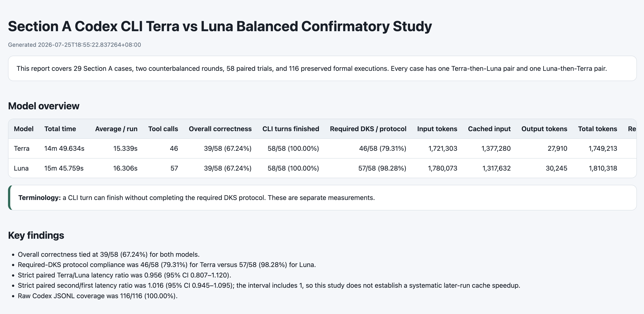
Task: Click the Raw Codex JSONL coverage bullet
Action: [97, 296]
